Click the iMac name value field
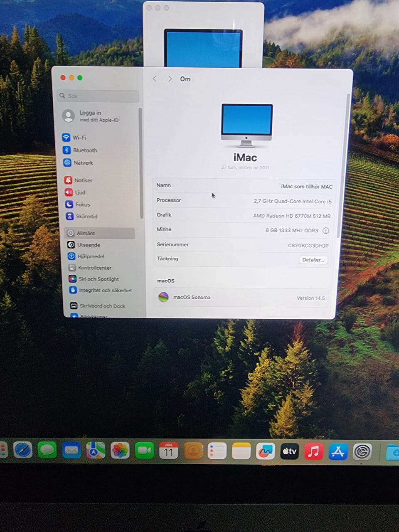The width and height of the screenshot is (399, 532). (x=307, y=187)
